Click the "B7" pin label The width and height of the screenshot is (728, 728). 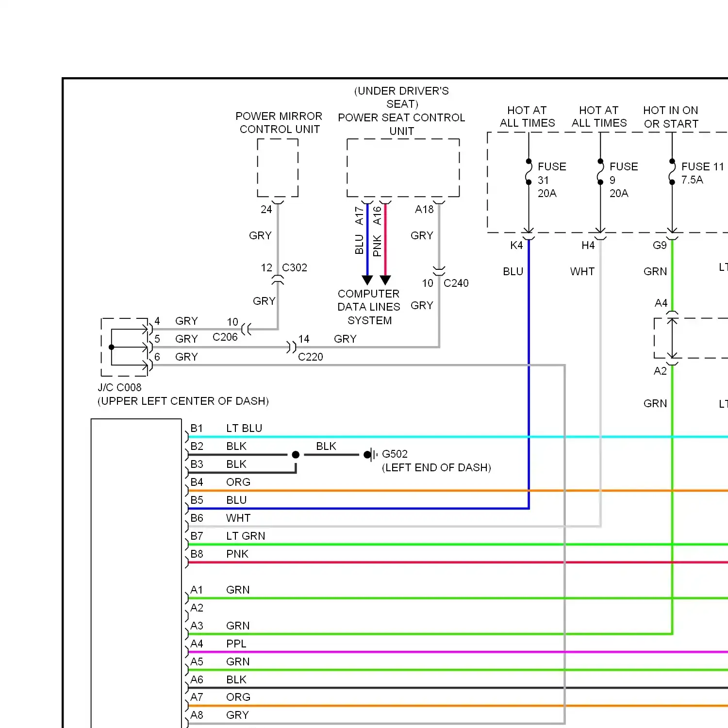pyautogui.click(x=197, y=536)
